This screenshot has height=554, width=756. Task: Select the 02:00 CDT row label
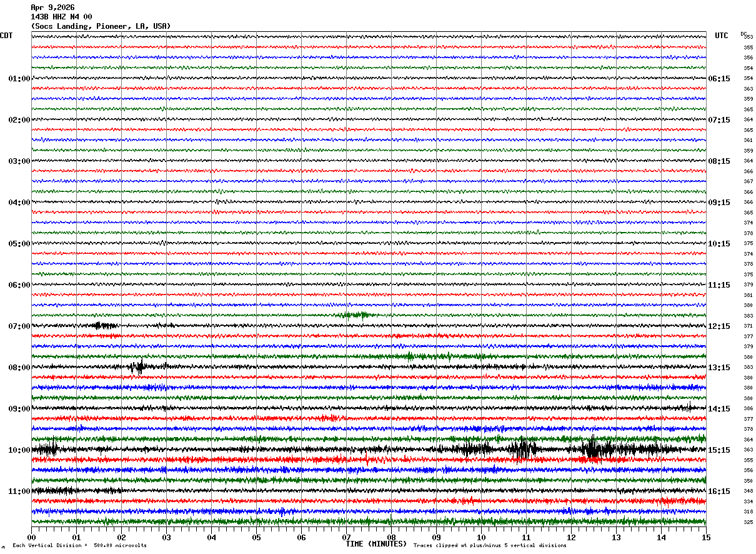(x=19, y=120)
